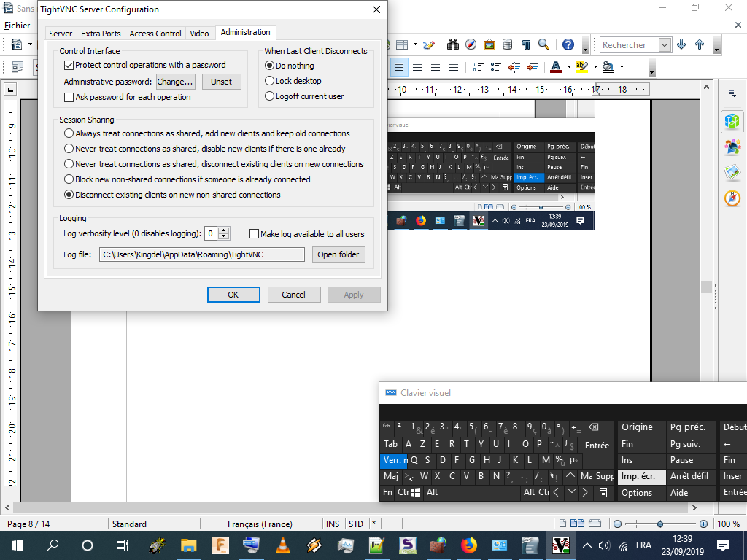Toggle numbered list icon
This screenshot has height=560, width=747.
point(478,67)
